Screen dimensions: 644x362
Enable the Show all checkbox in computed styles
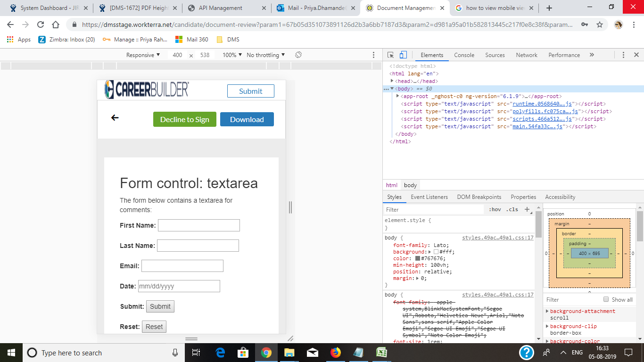point(606,299)
